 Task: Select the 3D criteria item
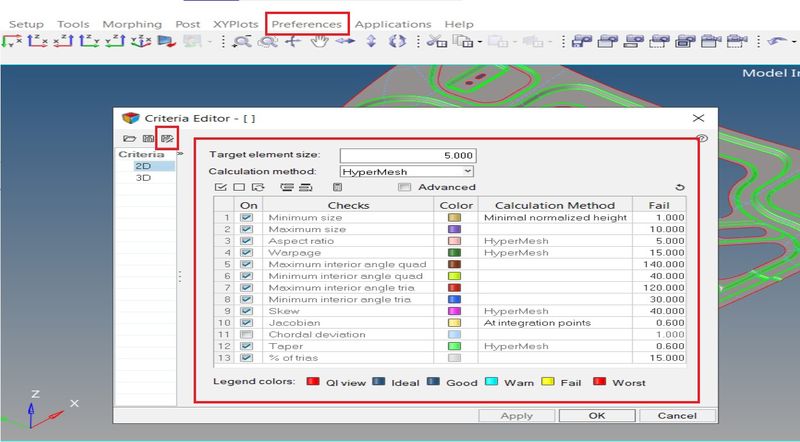pos(143,178)
